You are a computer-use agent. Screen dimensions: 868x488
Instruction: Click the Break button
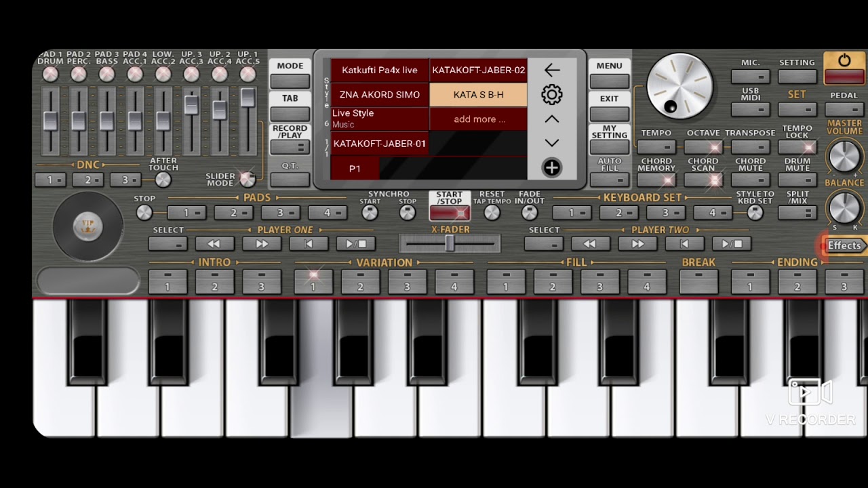coord(698,281)
